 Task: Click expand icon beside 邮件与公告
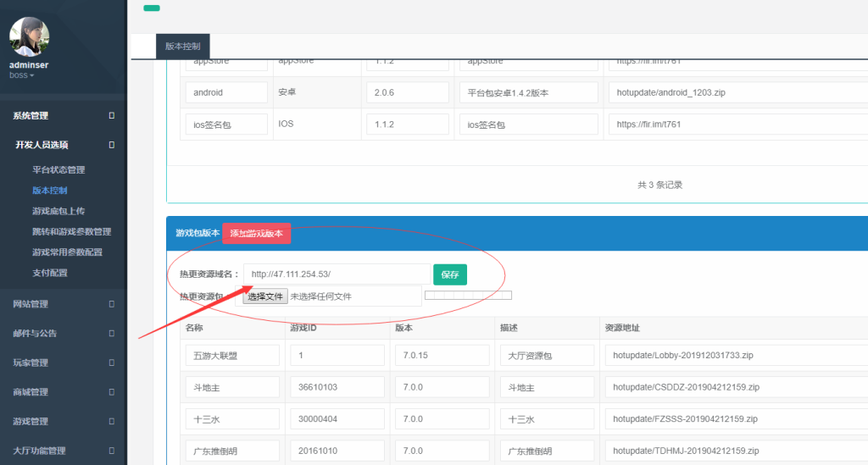click(111, 334)
